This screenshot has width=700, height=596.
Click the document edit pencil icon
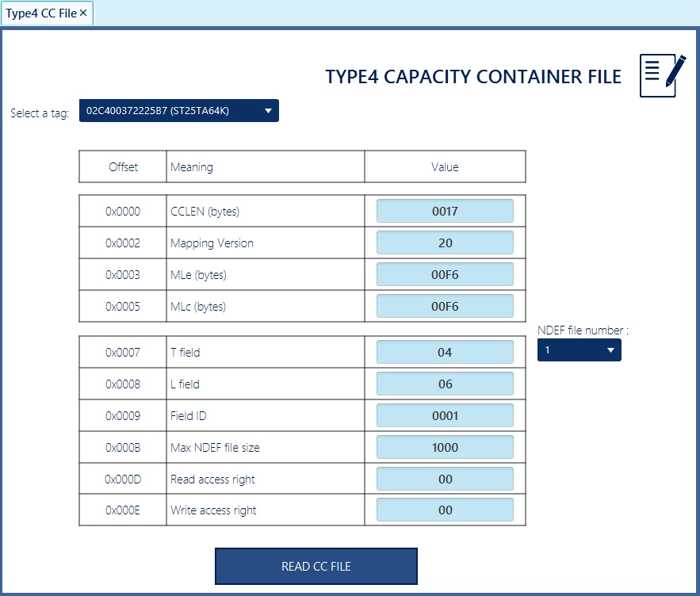click(x=663, y=75)
